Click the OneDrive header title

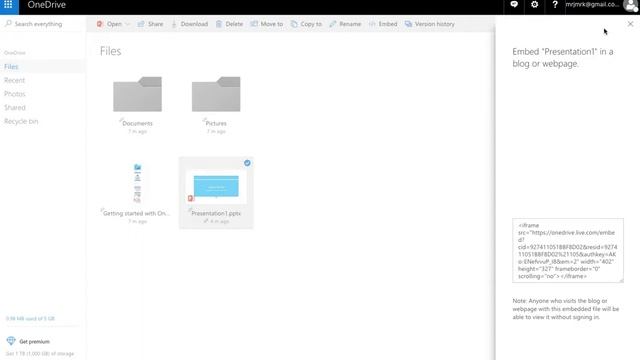[47, 5]
